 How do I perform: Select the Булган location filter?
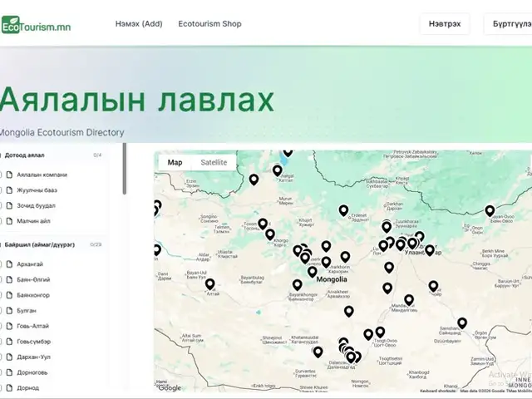coord(27,310)
